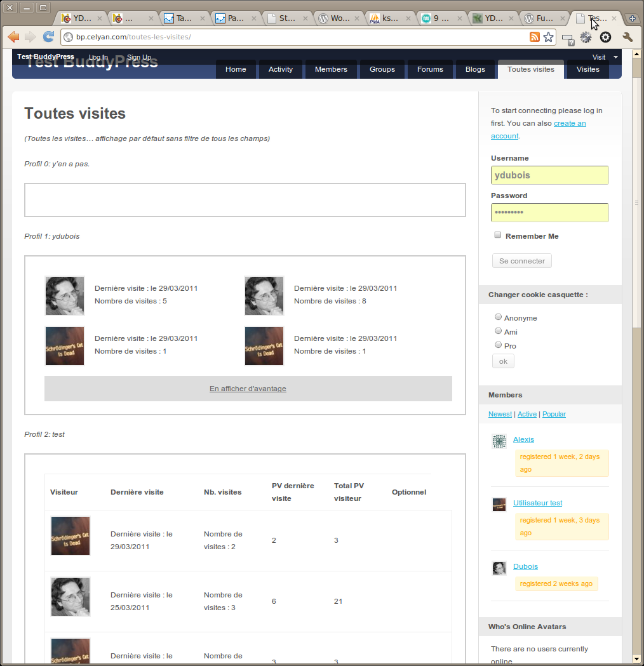Open the Activity navigation tab
This screenshot has width=644, height=666.
coord(280,70)
